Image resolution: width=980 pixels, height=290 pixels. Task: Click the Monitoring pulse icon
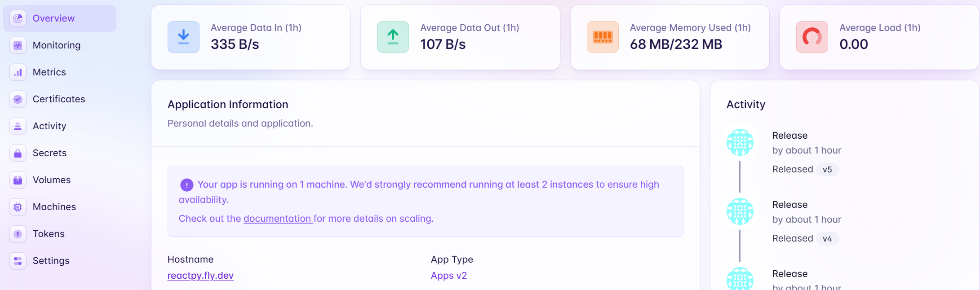click(x=18, y=45)
